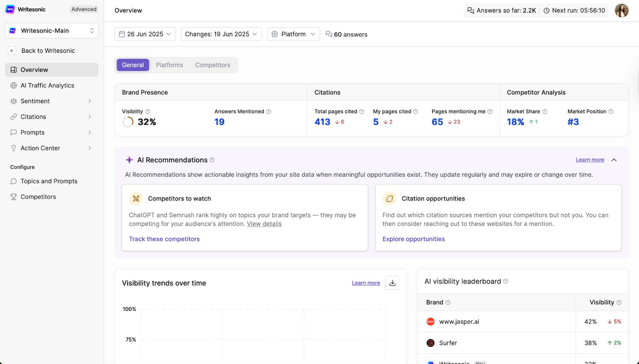The width and height of the screenshot is (639, 364).
Task: Click the Writesonic logo icon
Action: click(10, 9)
